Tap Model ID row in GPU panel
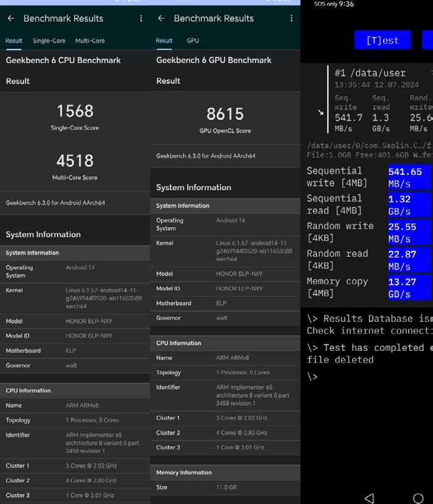 tap(225, 288)
